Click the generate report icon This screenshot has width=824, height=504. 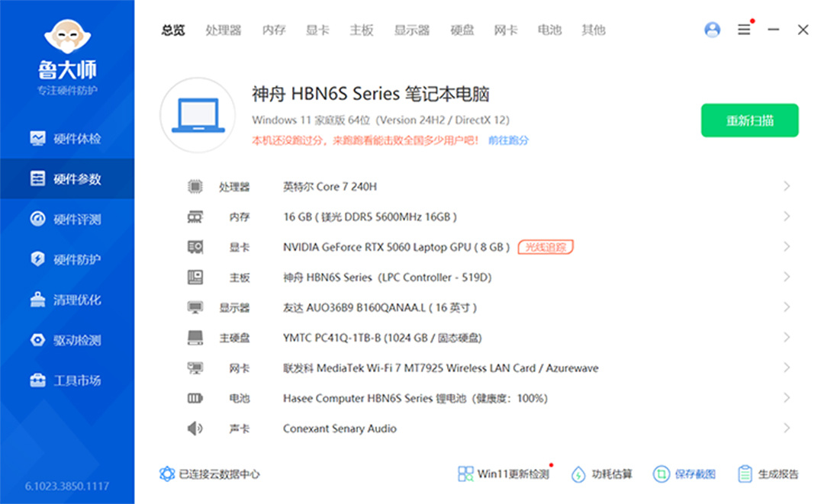click(x=745, y=474)
